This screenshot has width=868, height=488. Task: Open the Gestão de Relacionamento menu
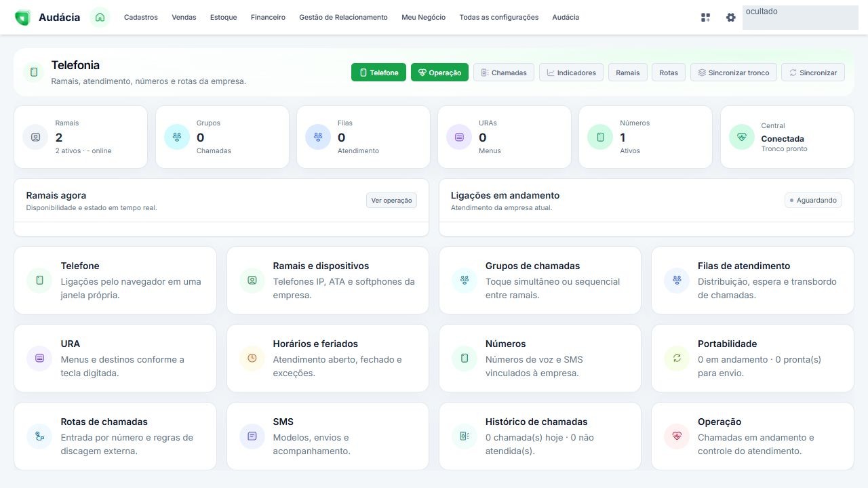343,18
